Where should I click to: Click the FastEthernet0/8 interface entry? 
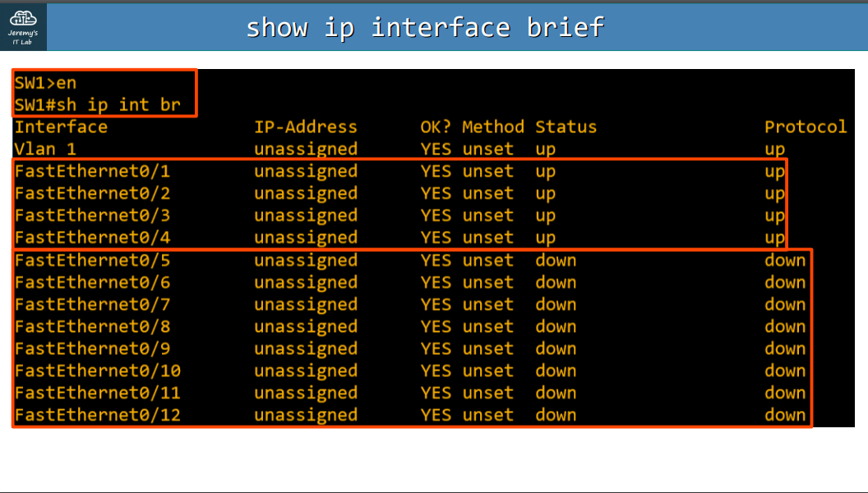92,327
